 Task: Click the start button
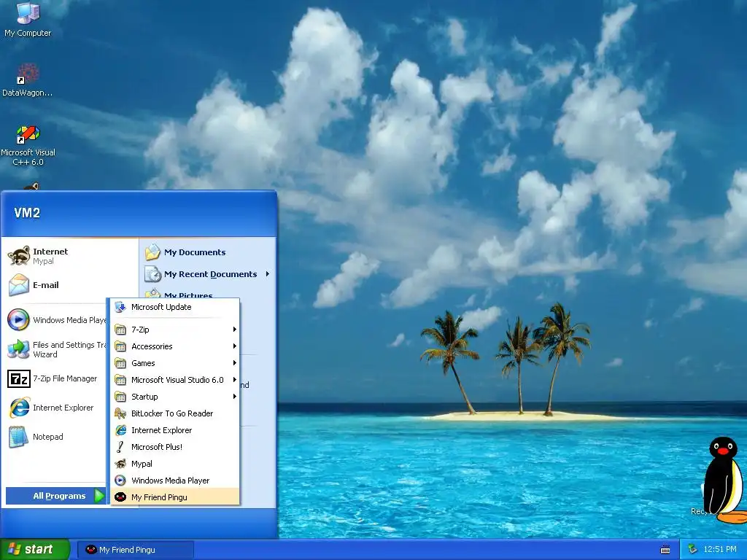pyautogui.click(x=35, y=549)
